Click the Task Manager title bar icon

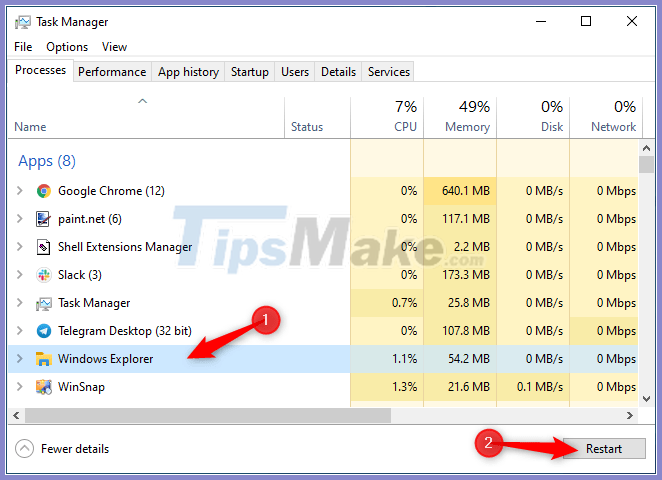[x=22, y=22]
